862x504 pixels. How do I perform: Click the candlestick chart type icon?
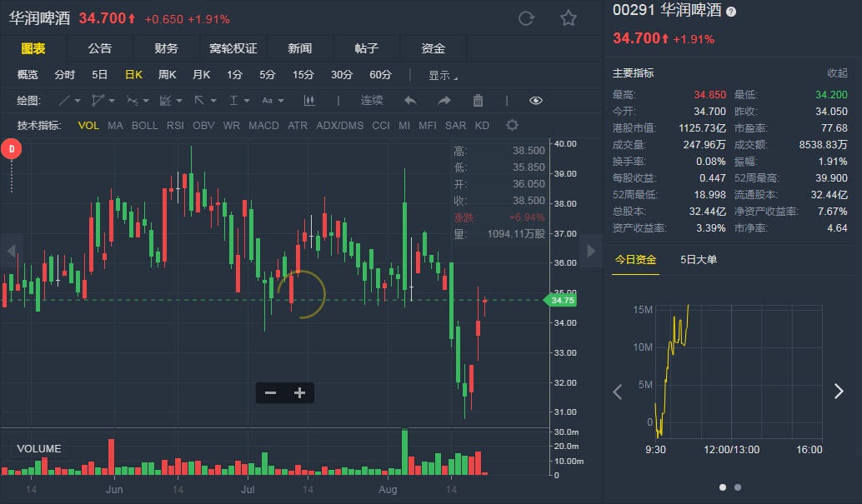tap(309, 101)
